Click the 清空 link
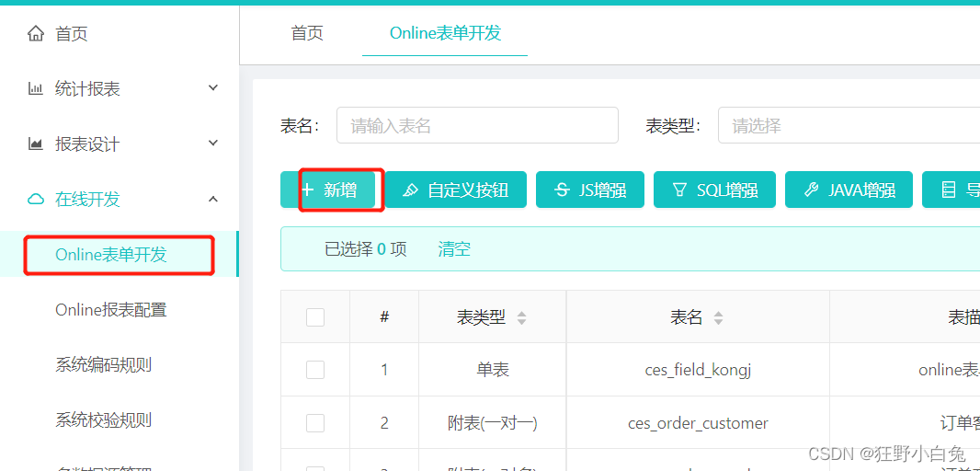 454,249
